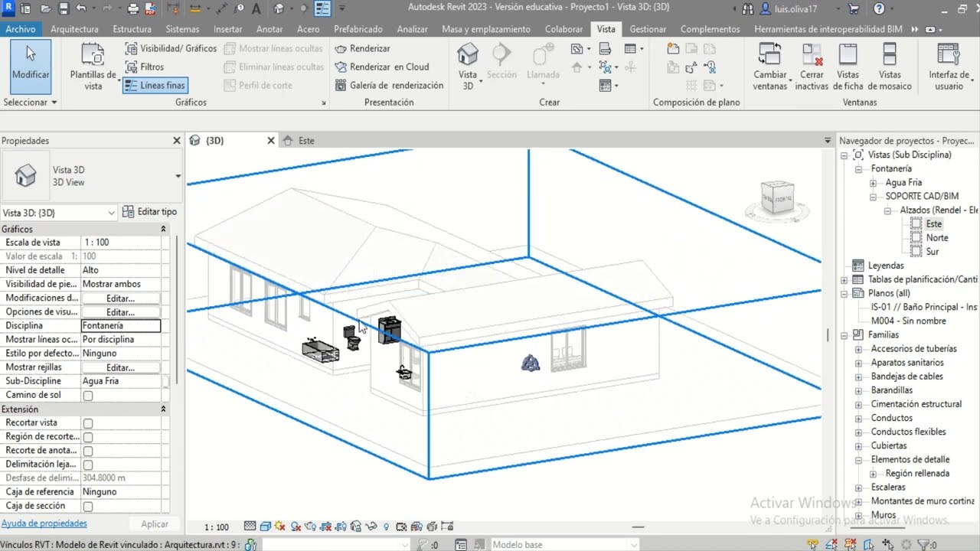
Task: Toggle Recorte de anotación checkbox
Action: tap(88, 451)
